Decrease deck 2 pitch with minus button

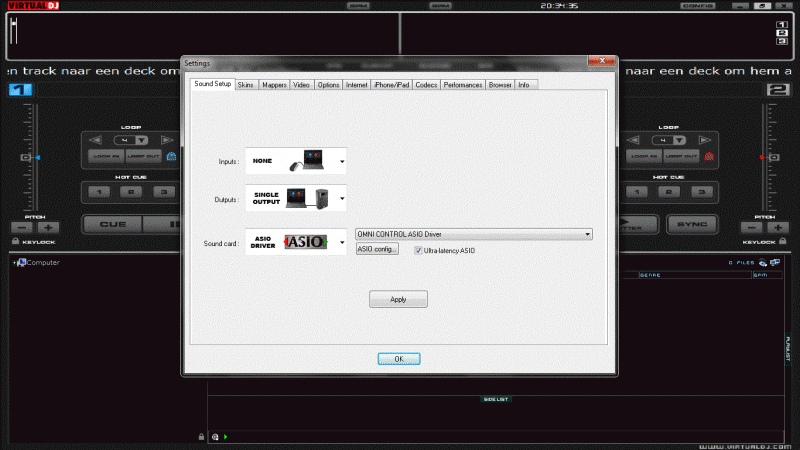point(751,228)
